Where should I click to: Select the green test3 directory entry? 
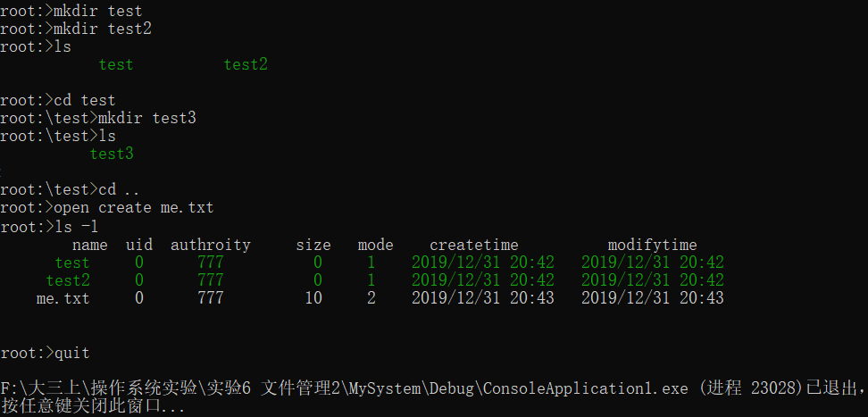point(112,154)
